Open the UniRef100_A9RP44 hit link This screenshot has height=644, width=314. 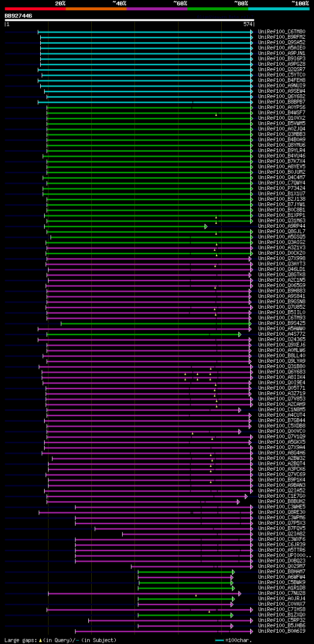282,226
